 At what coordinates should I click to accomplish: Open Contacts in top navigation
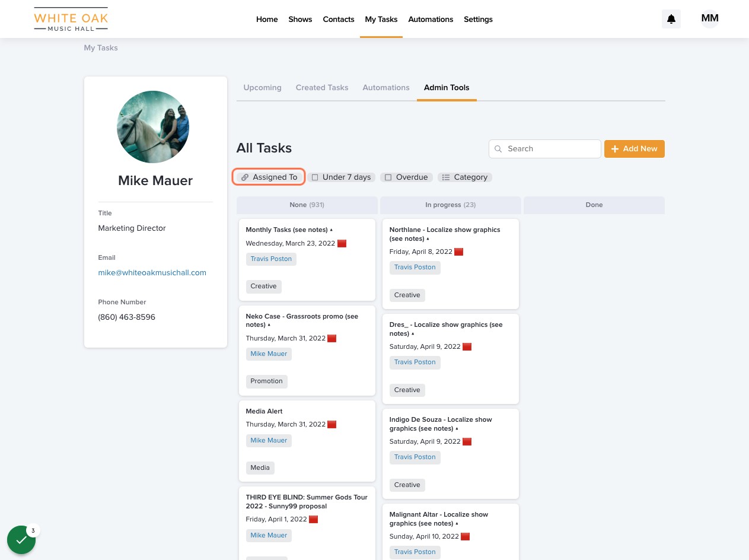coord(339,19)
